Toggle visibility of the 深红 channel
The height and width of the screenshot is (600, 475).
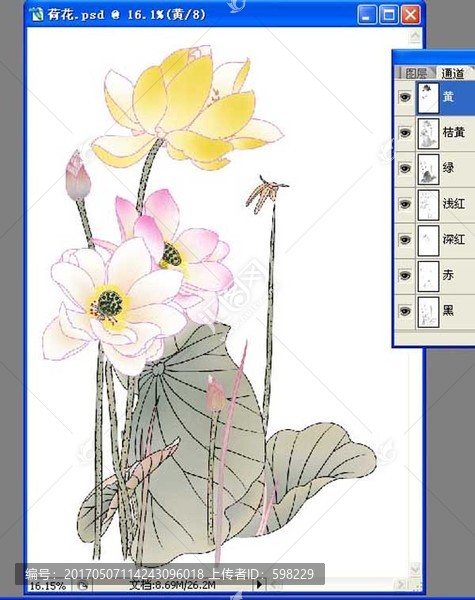click(405, 240)
